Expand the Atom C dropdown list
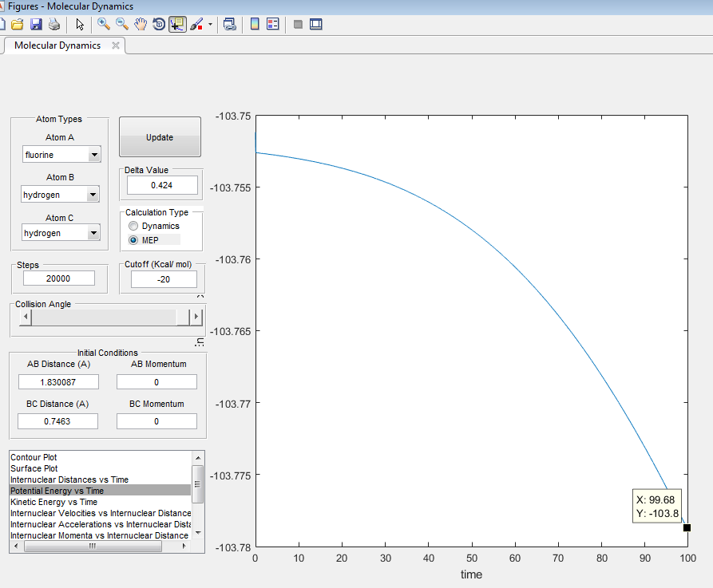Image resolution: width=713 pixels, height=588 pixels. point(93,233)
